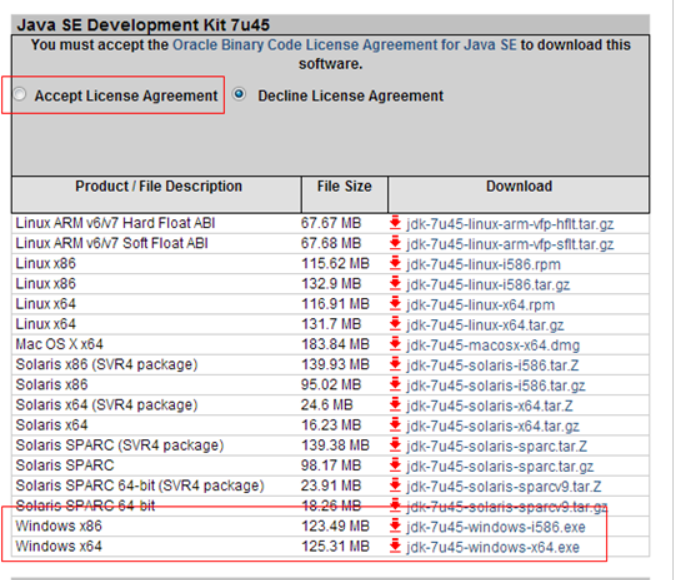Image resolution: width=674 pixels, height=580 pixels.
Task: Open the jdk-7u45-solaris-x64.tar.gz link
Action: point(493,427)
